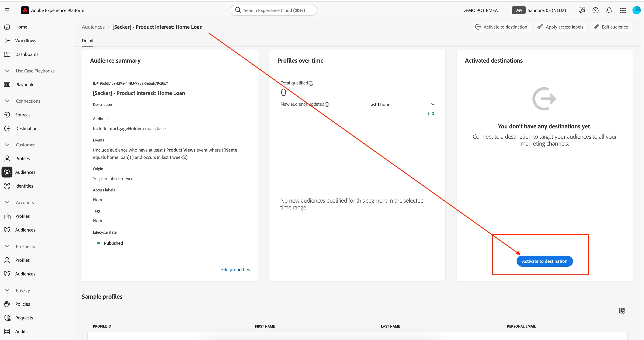Click blue Activate to destination button

coord(544,261)
